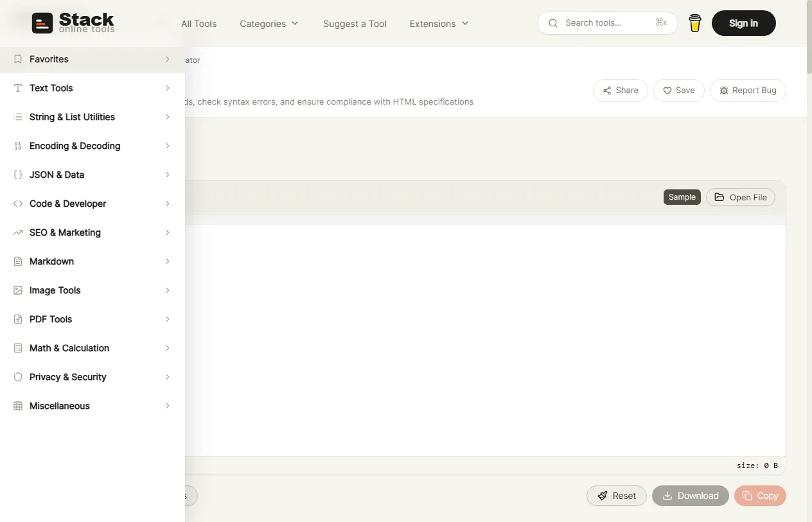Open Suggest a Tool page
This screenshot has height=522, width=812.
coord(355,24)
